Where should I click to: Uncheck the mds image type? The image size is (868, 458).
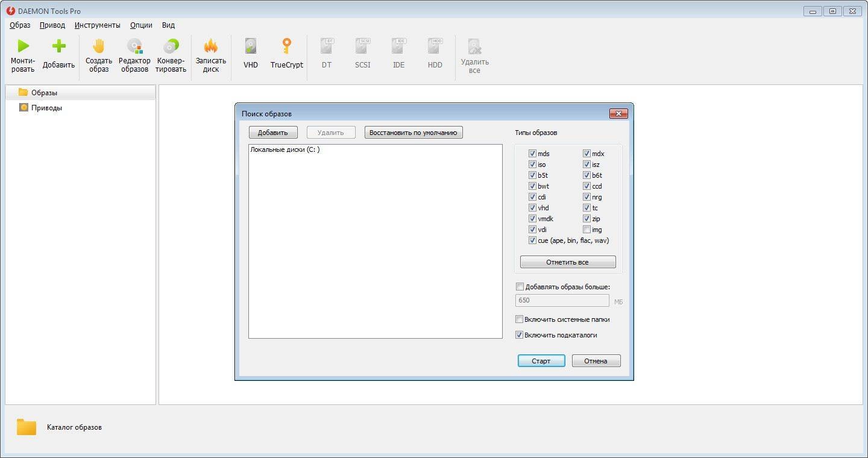pos(532,154)
